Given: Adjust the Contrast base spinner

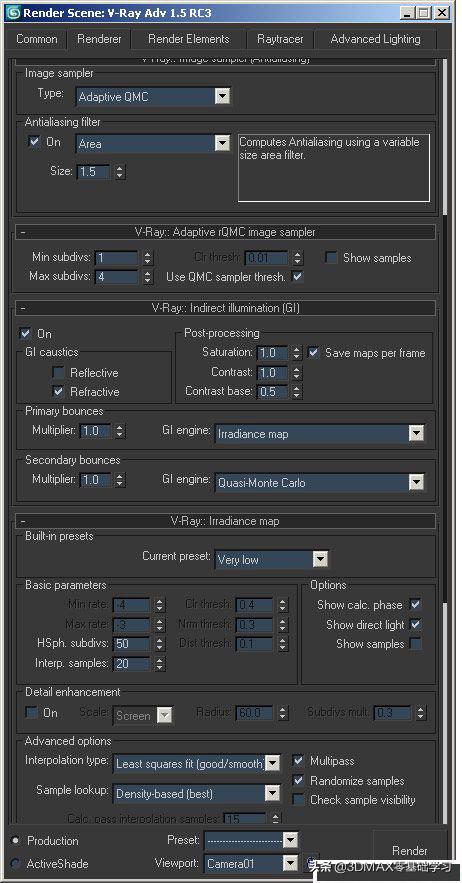Looking at the screenshot, I should point(297,391).
